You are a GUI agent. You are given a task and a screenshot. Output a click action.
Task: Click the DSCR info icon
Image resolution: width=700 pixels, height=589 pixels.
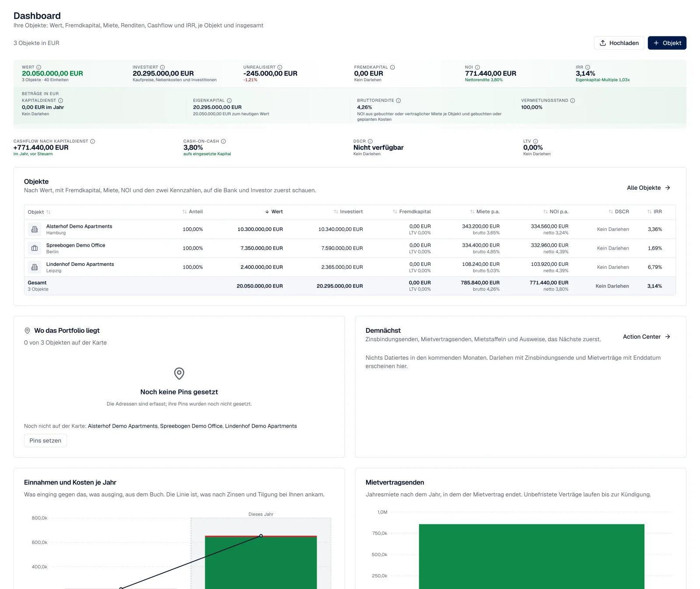pos(370,141)
